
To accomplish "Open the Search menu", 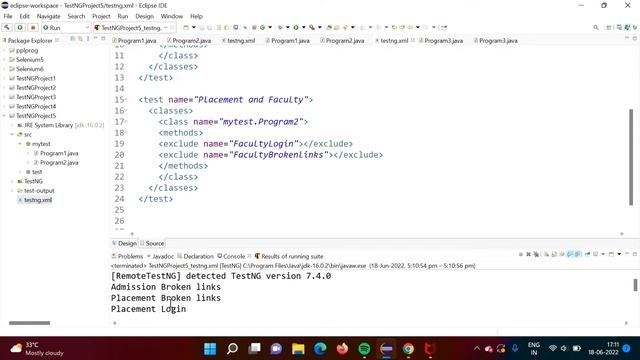I will click(x=76, y=16).
